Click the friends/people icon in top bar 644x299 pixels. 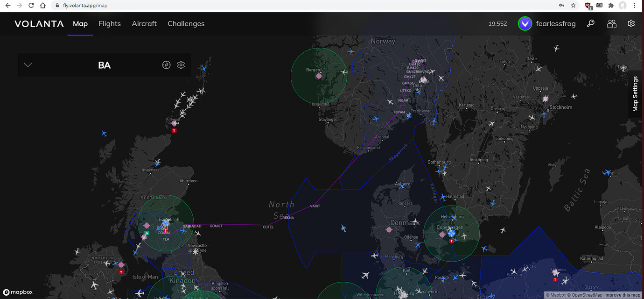tap(611, 23)
